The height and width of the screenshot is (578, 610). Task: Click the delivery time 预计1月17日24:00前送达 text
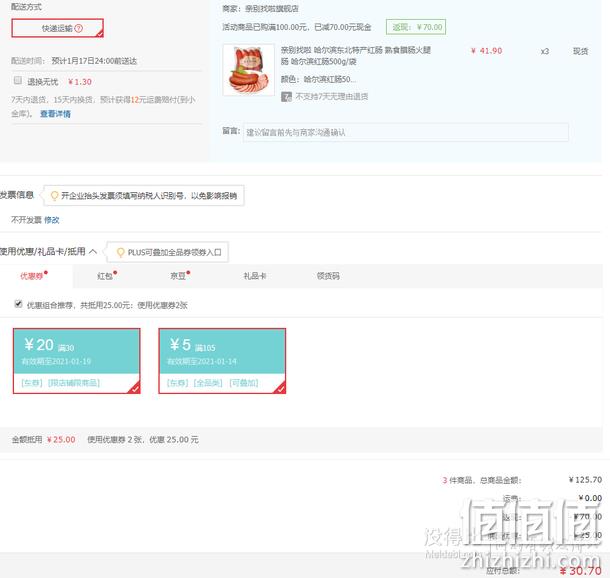[x=94, y=61]
